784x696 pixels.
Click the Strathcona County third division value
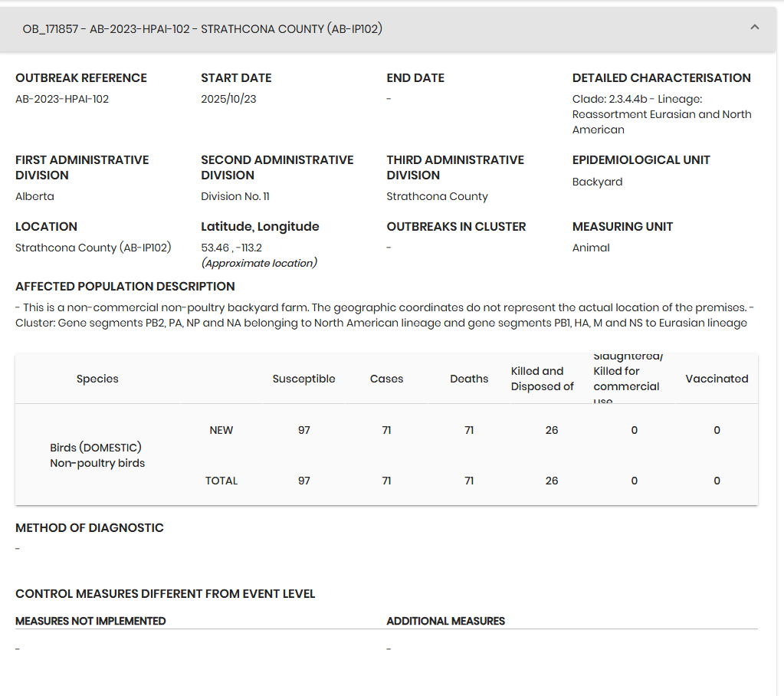coord(437,196)
